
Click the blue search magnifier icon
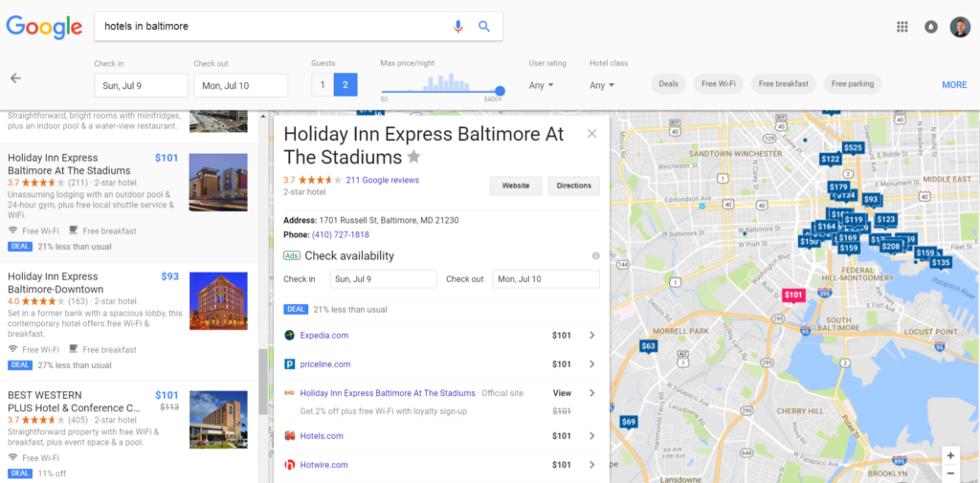coord(484,26)
